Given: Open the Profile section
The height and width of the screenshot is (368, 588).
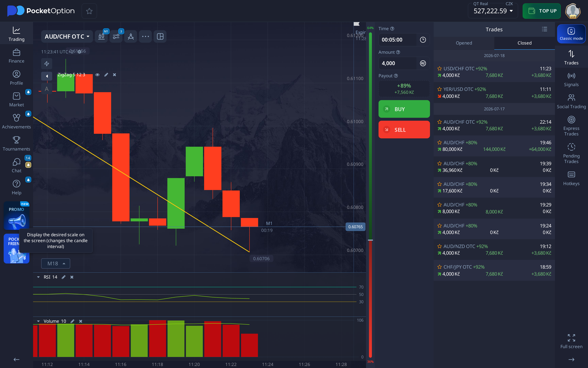Looking at the screenshot, I should coord(17,78).
